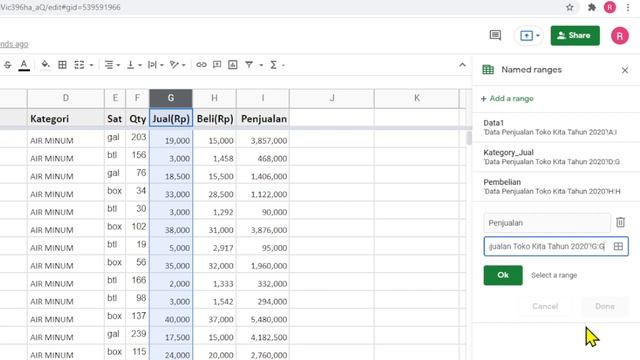Screen dimensions: 640x360
Task: Close the Named ranges panel
Action: point(625,70)
